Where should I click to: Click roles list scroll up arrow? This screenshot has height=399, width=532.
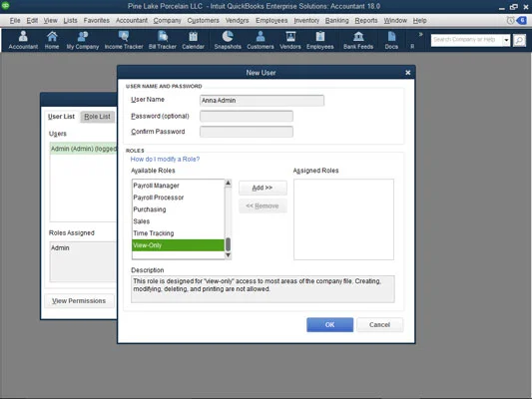(228, 184)
